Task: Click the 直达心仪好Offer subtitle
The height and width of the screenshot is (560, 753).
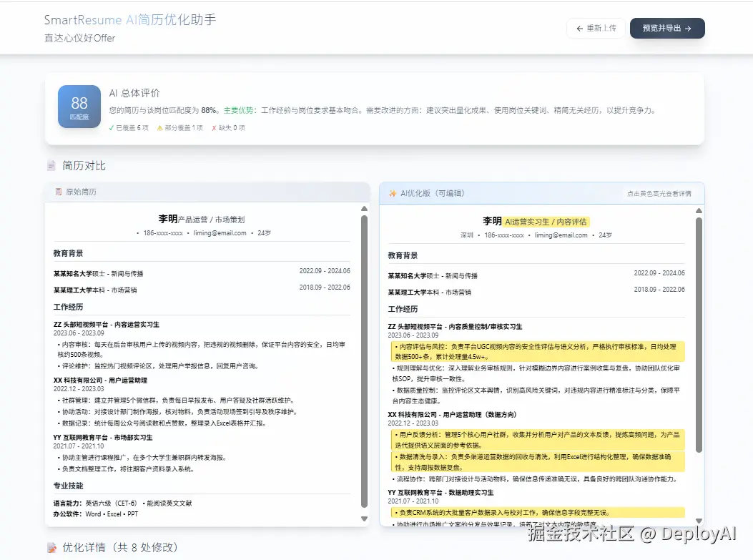Action: tap(79, 38)
